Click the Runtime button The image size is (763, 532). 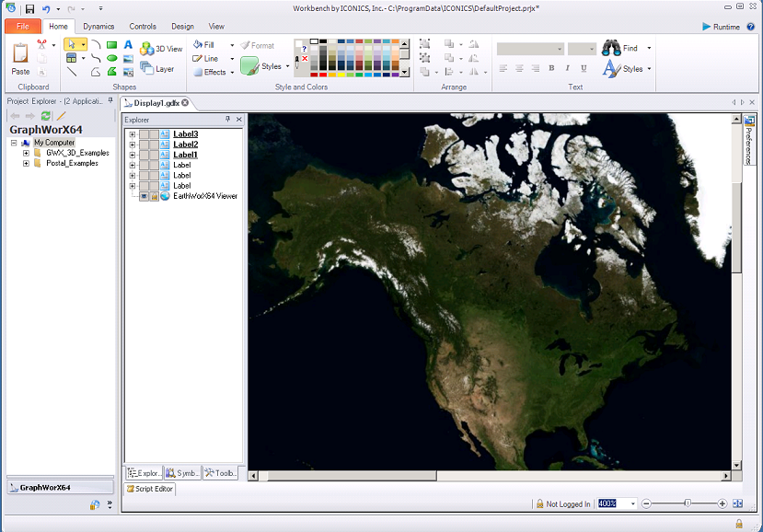point(723,26)
